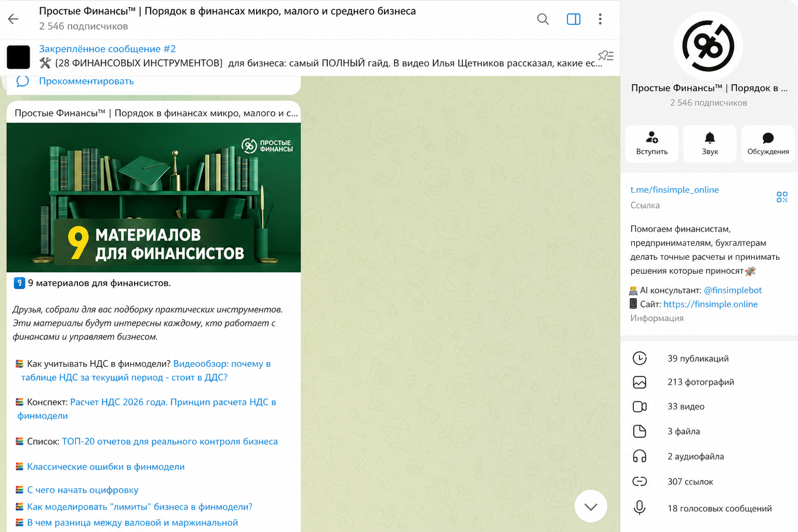Screen dimensions: 798x532
Task: Open Расчет НДС 2026 года link
Action: click(147, 409)
